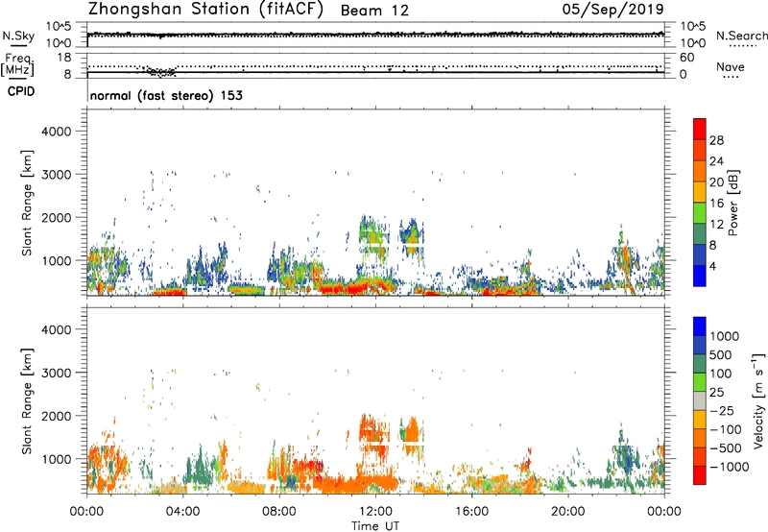Click the '08:00' time tick label

click(279, 512)
